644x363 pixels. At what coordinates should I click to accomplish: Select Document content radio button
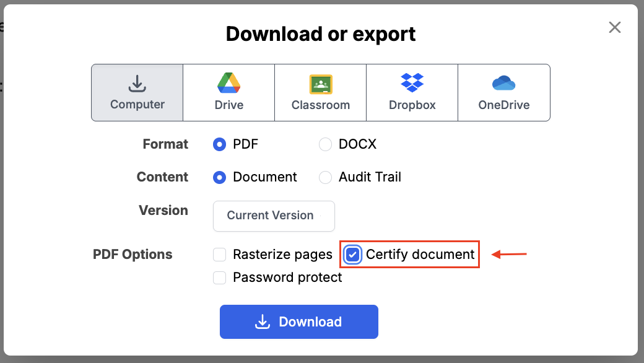pos(219,177)
